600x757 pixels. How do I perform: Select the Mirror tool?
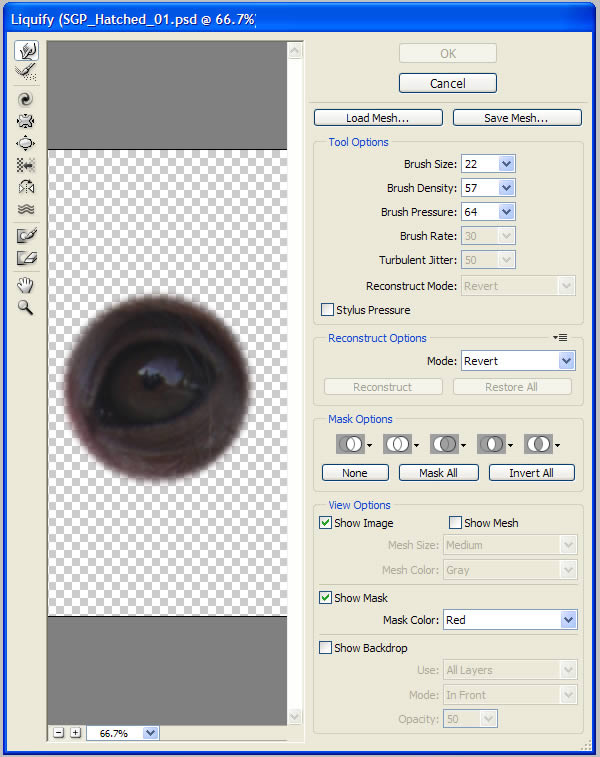[26, 187]
